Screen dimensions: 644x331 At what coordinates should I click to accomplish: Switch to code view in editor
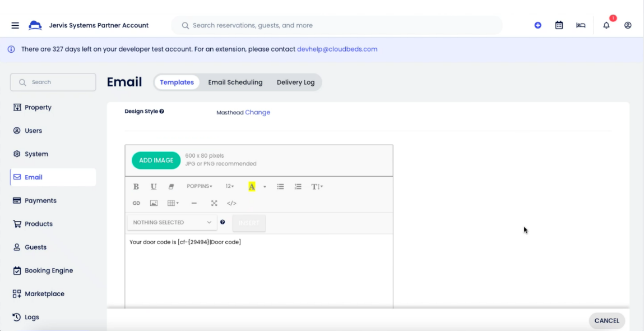tap(231, 203)
